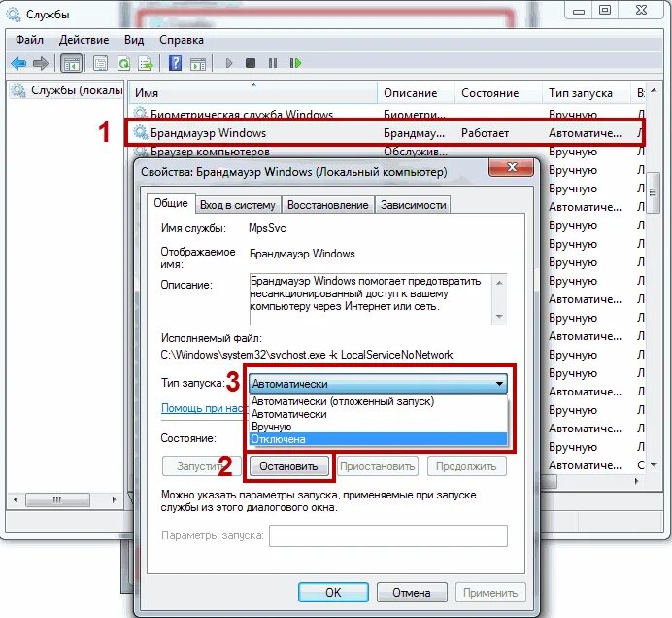The height and width of the screenshot is (618, 672).
Task: Click the left pane scroll left arrow
Action: click(x=16, y=499)
